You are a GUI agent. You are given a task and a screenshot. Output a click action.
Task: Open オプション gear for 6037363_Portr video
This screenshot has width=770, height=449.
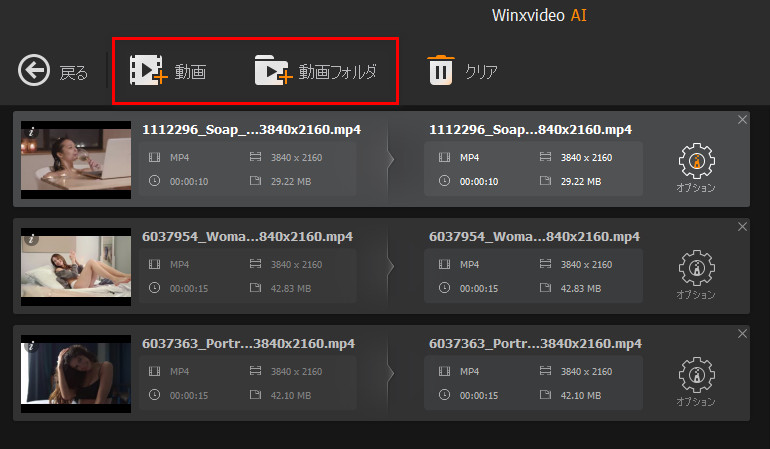(696, 376)
